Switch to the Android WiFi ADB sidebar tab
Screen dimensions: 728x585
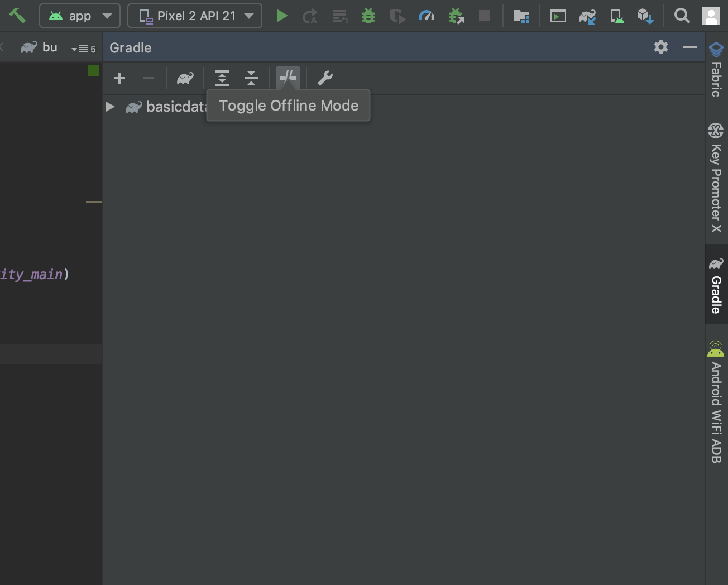(716, 402)
